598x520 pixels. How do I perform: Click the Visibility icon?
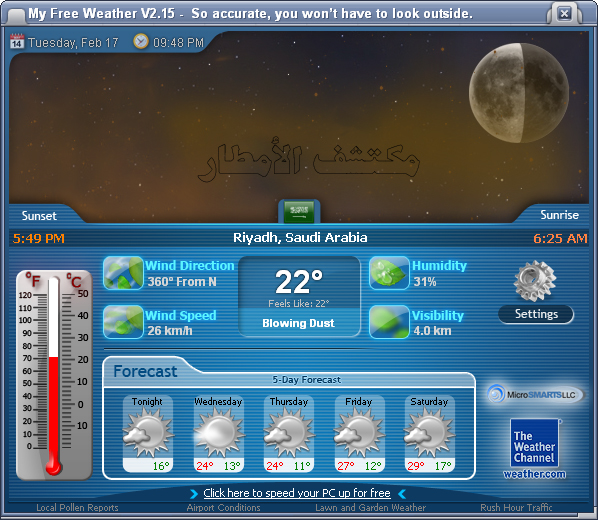[389, 322]
